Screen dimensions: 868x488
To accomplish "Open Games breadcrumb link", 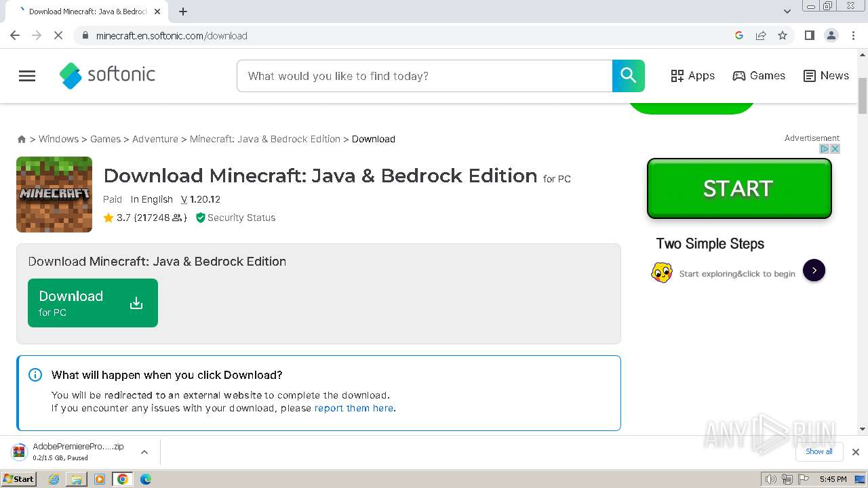I will point(105,139).
